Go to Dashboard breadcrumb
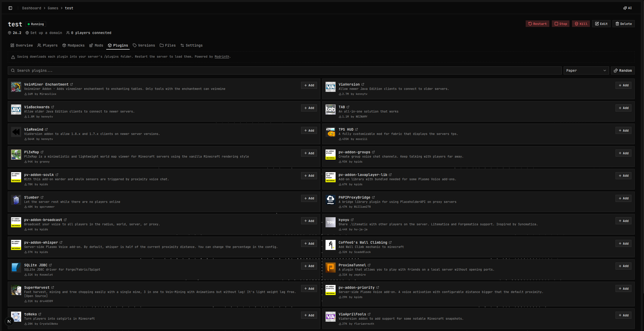644x331 pixels. pyautogui.click(x=31, y=8)
